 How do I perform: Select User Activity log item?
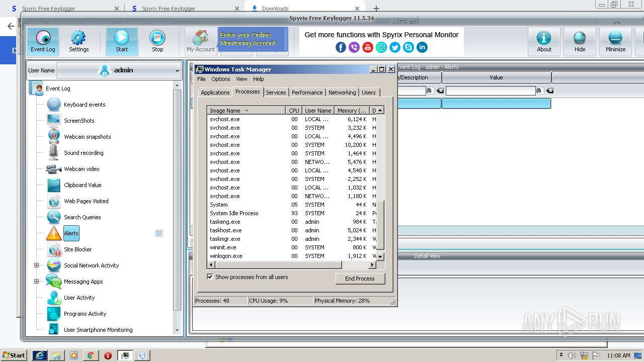[x=79, y=298]
